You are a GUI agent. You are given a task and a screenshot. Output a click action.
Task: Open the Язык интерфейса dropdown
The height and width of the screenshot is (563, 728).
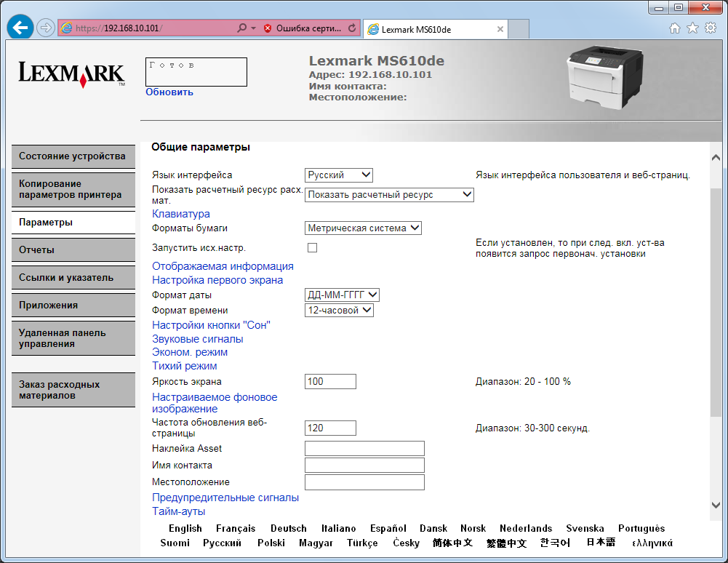click(338, 175)
